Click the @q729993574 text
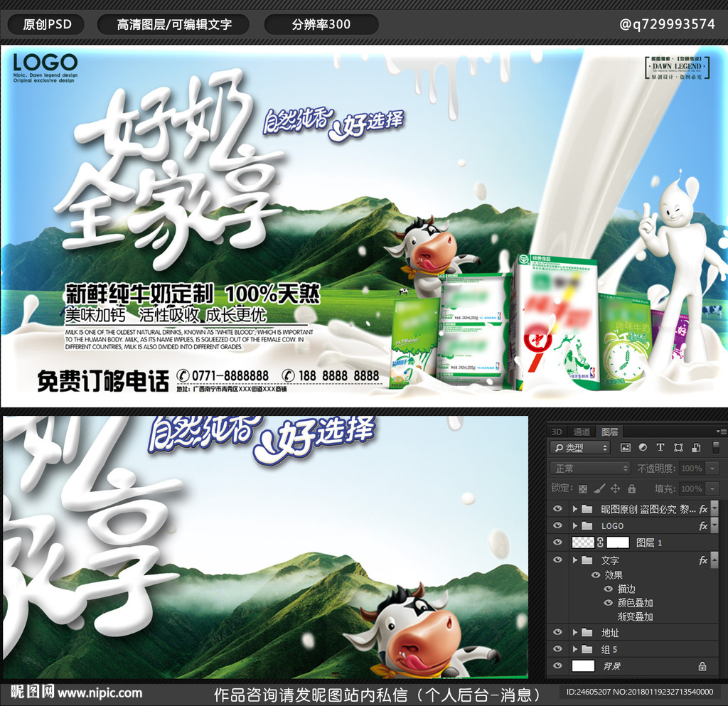The width and height of the screenshot is (728, 706). [x=667, y=24]
